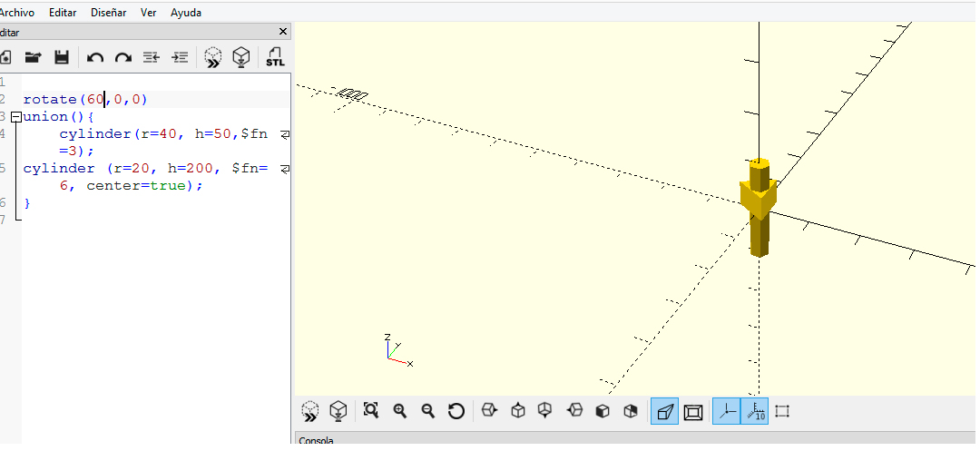Export the model as STL
The image size is (980, 451).
(275, 57)
